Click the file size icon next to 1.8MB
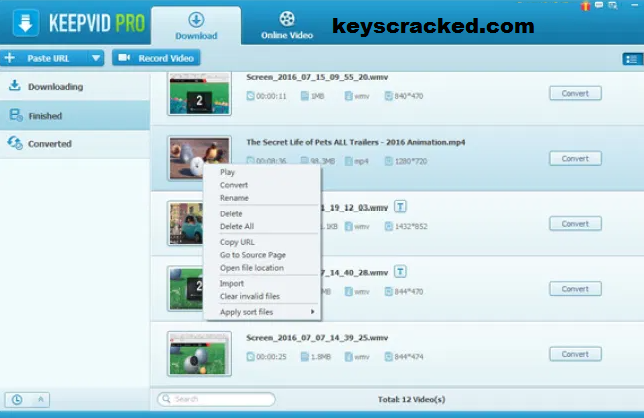644x418 pixels. tap(304, 357)
